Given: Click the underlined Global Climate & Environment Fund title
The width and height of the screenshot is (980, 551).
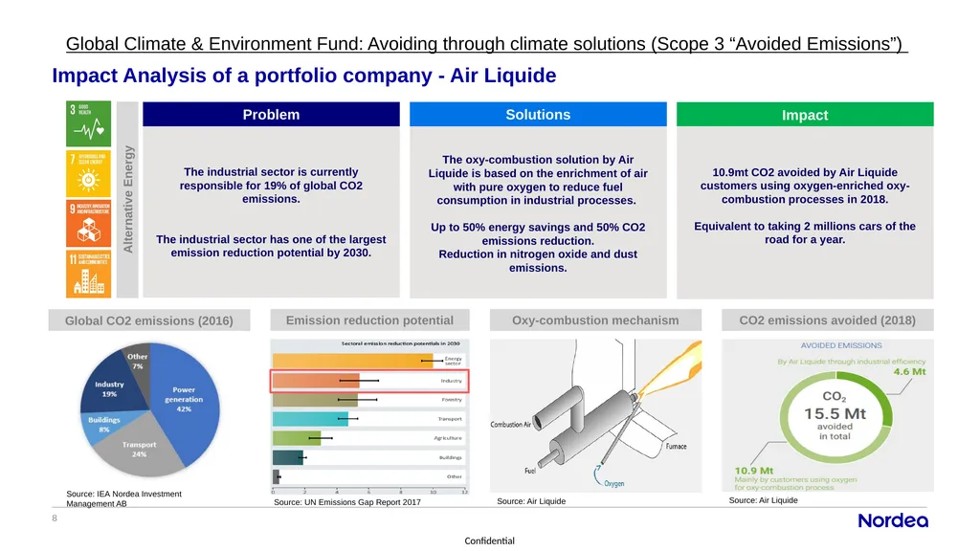Looking at the screenshot, I should pos(486,44).
